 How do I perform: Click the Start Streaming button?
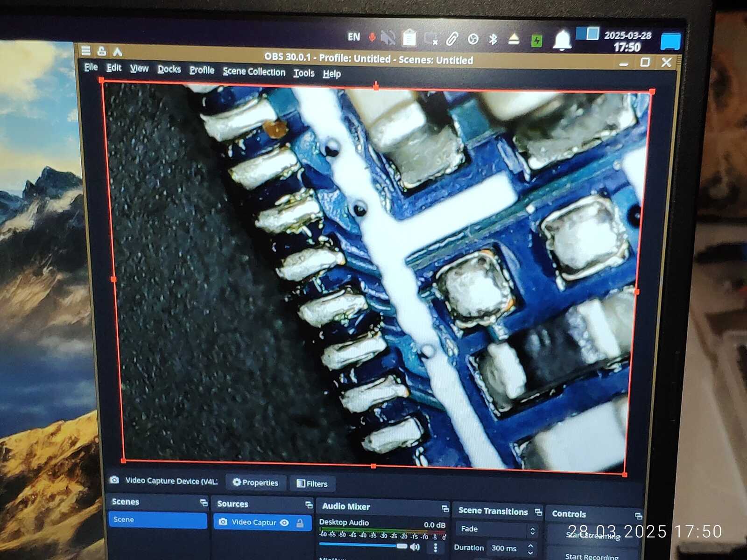pyautogui.click(x=592, y=536)
